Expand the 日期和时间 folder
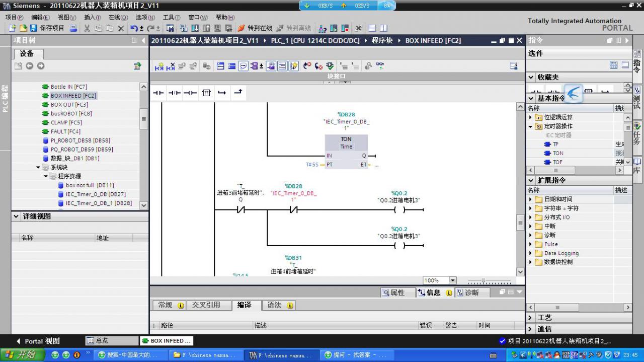644x362 pixels. tap(530, 199)
